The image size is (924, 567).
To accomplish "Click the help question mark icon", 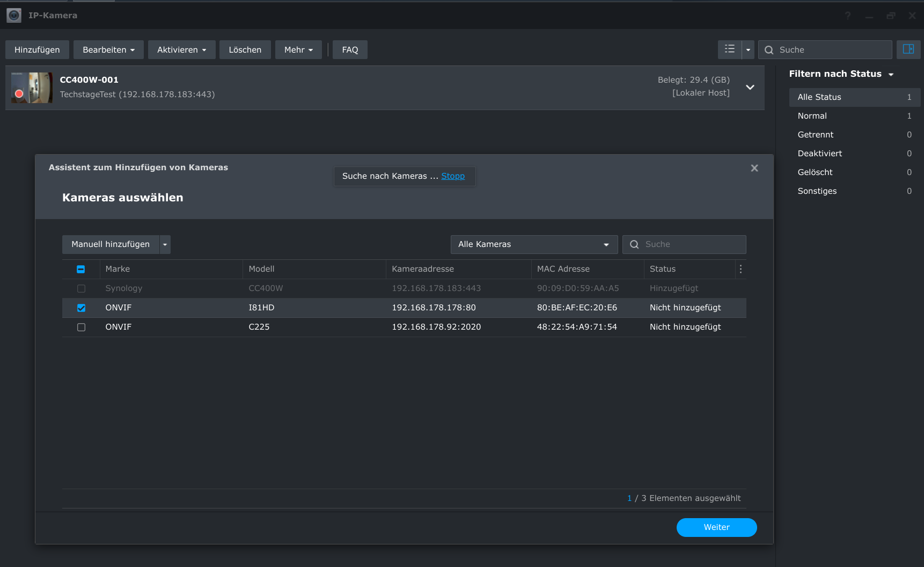I will (848, 16).
